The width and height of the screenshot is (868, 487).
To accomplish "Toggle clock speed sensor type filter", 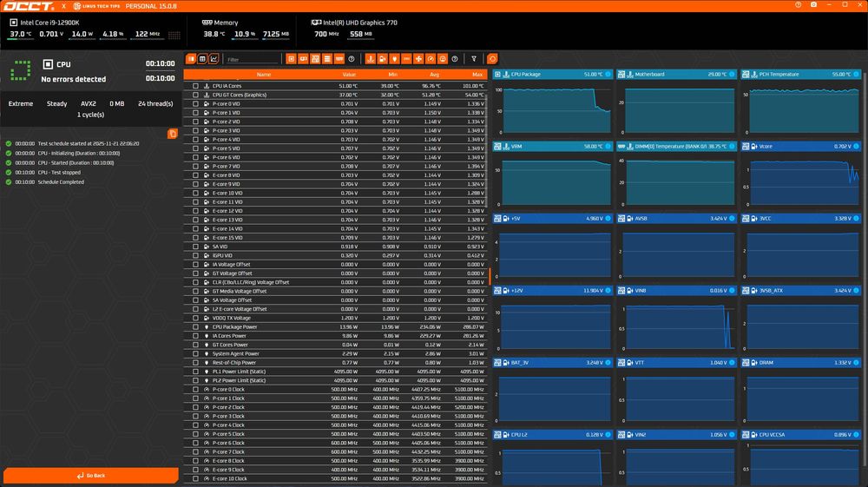I will (431, 59).
